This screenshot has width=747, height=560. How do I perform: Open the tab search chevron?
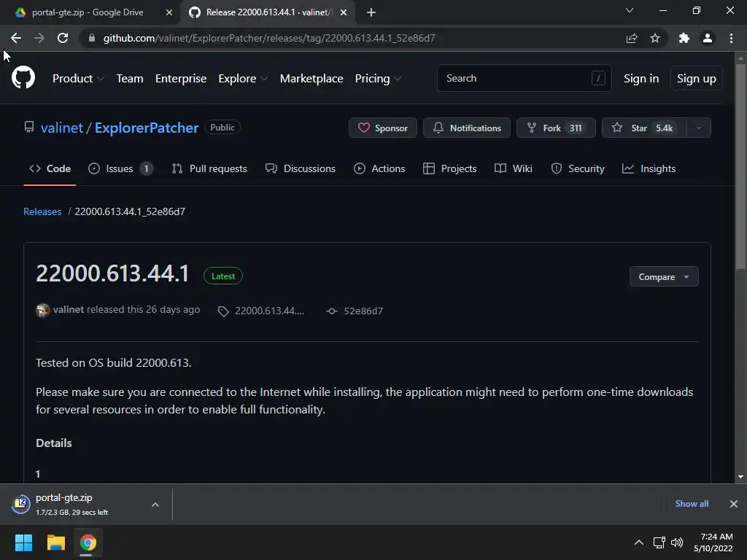pyautogui.click(x=630, y=10)
